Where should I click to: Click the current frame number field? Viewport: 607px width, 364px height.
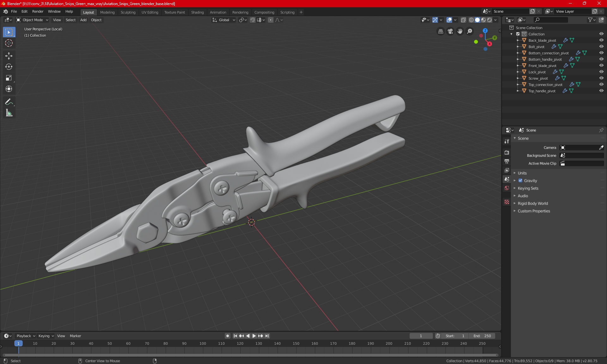pyautogui.click(x=421, y=336)
